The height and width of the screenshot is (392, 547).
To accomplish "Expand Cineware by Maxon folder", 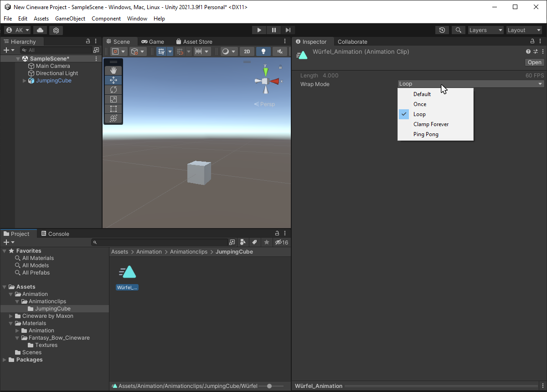I will point(11,316).
